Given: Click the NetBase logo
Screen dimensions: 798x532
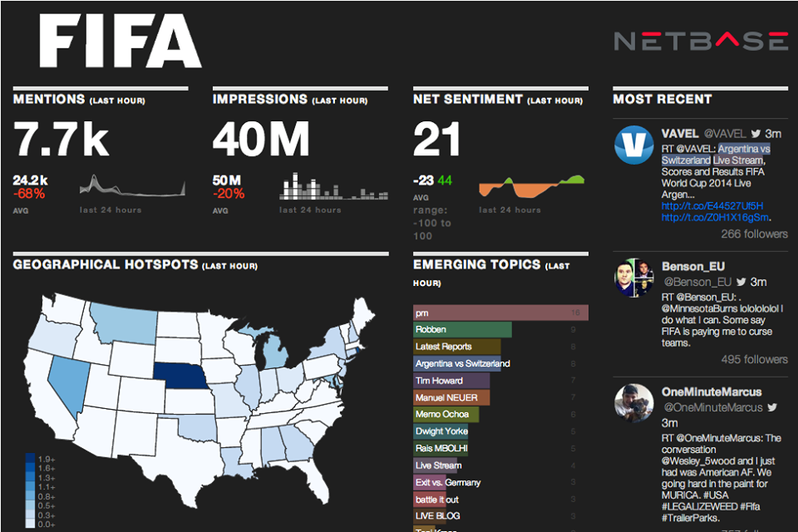Looking at the screenshot, I should point(700,40).
